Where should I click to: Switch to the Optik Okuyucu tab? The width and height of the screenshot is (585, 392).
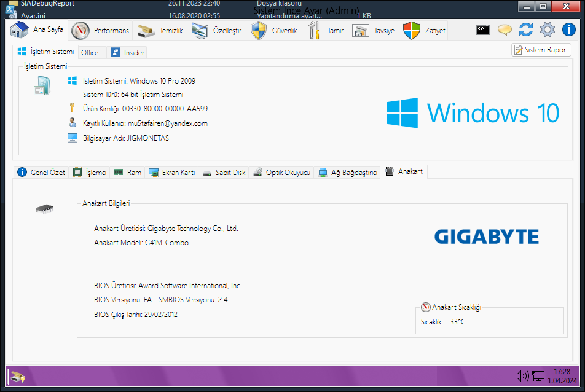(x=281, y=172)
